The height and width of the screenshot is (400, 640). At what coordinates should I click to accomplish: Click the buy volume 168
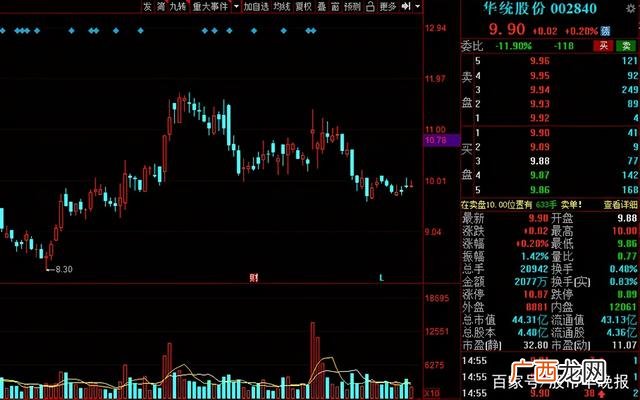click(x=630, y=190)
